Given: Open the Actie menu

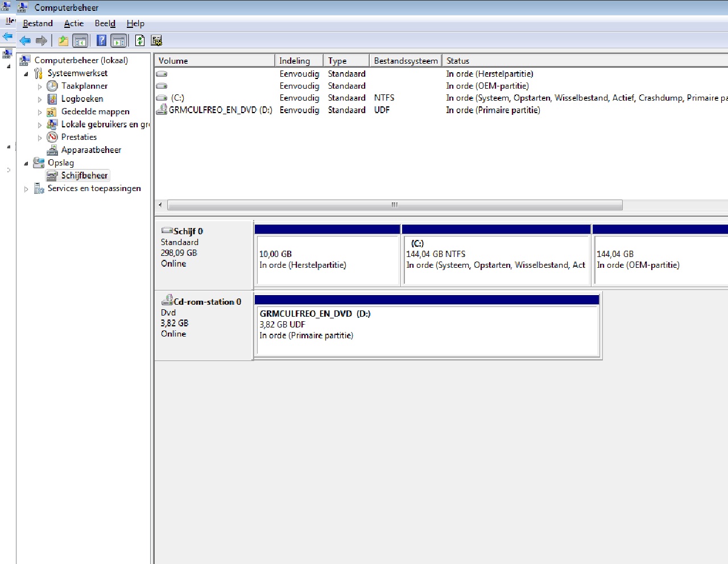Looking at the screenshot, I should pos(74,23).
